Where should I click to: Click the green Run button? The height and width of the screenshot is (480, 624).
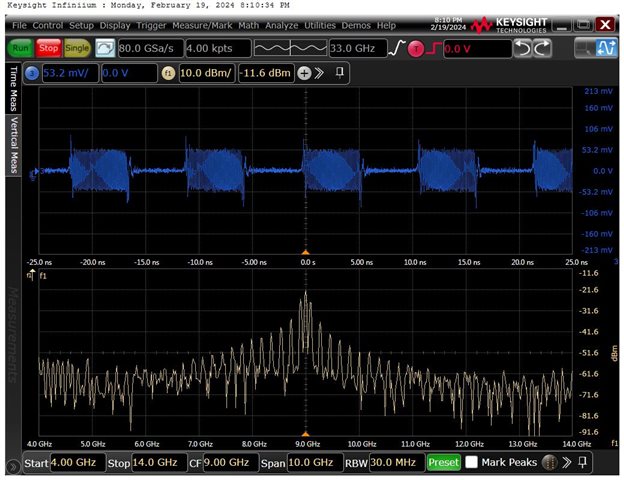[x=20, y=48]
